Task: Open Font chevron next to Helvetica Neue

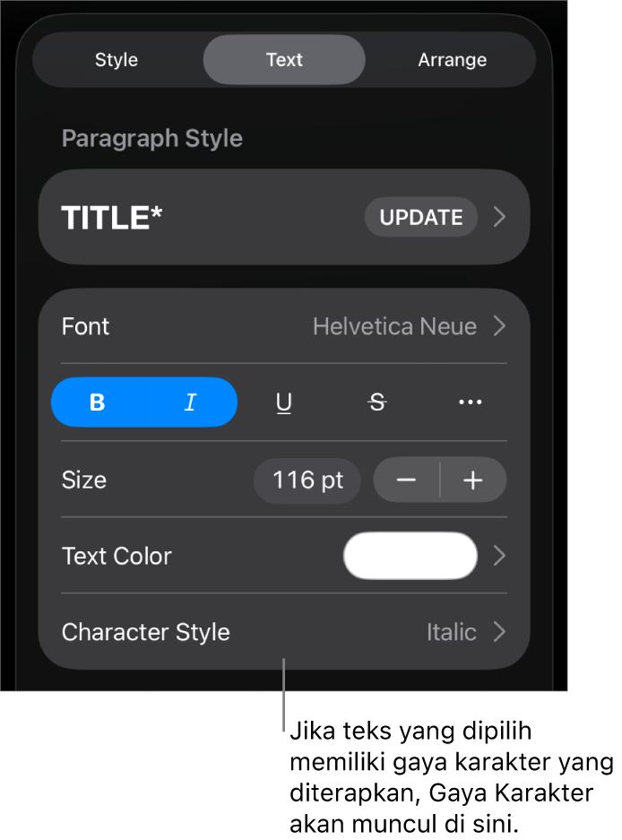Action: [500, 326]
